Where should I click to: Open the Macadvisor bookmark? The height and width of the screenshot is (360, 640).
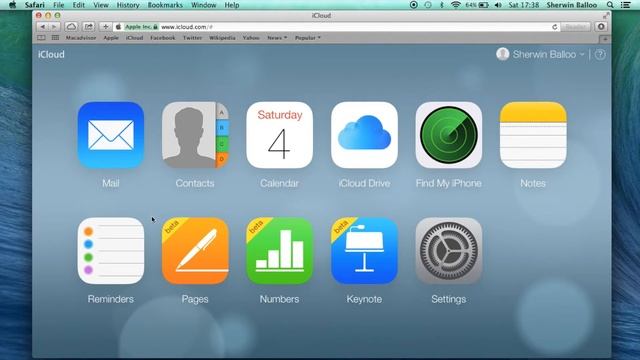tap(81, 38)
